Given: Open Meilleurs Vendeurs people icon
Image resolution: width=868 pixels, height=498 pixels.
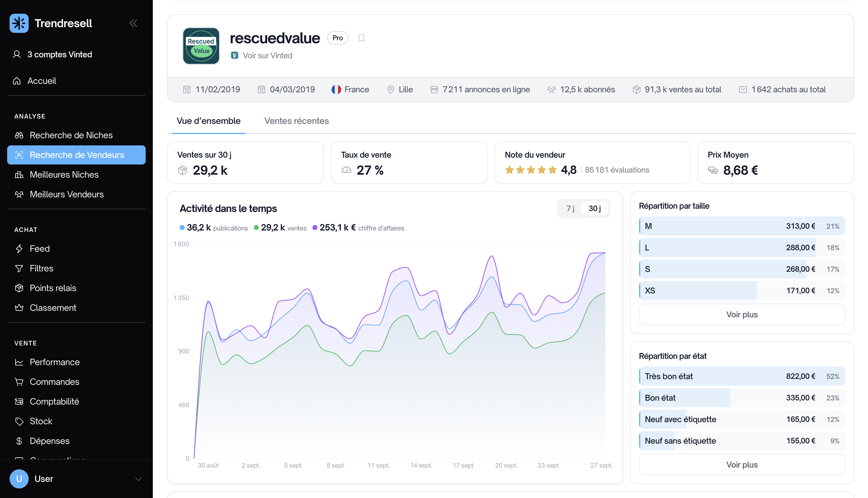Looking at the screenshot, I should [19, 194].
